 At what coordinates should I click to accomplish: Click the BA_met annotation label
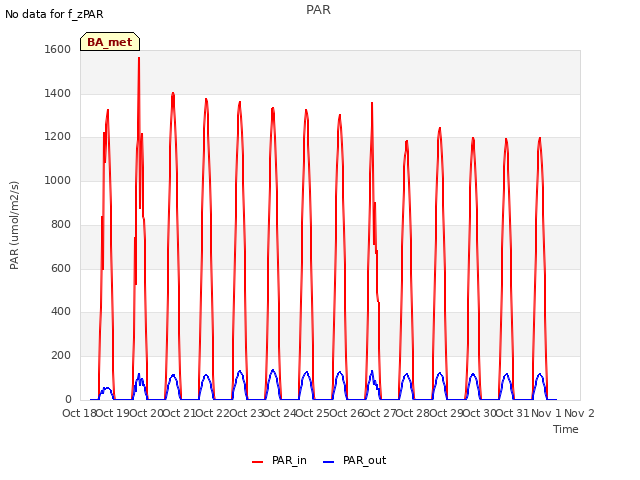pyautogui.click(x=110, y=42)
